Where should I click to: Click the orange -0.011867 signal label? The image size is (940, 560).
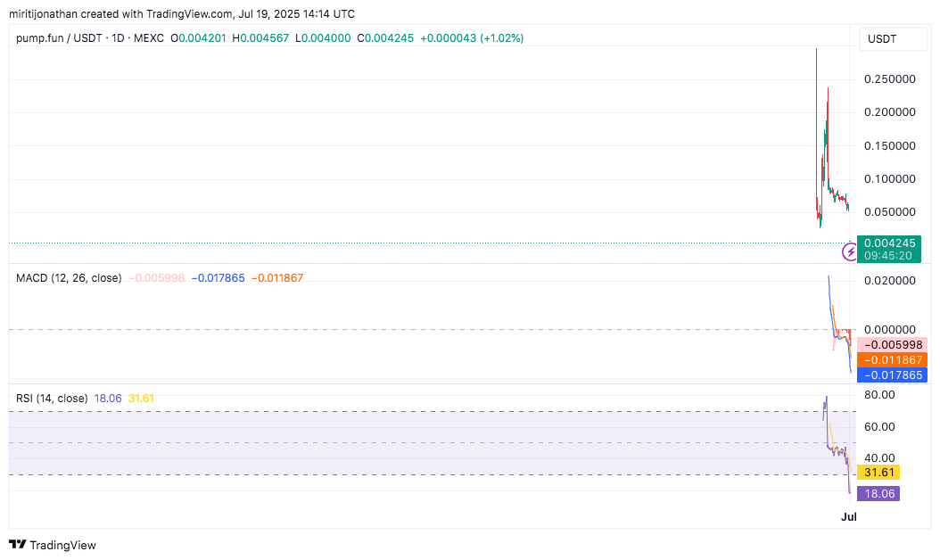click(x=893, y=359)
